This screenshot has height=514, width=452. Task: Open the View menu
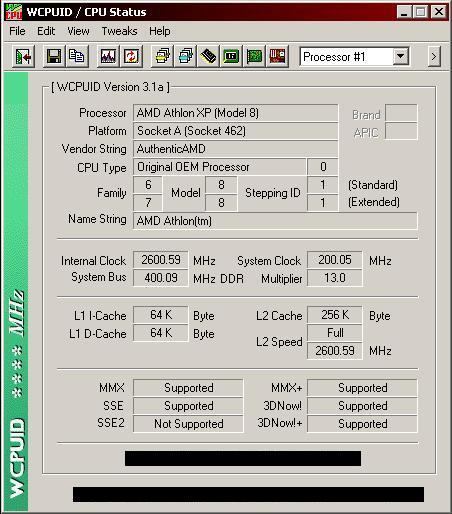pos(78,31)
